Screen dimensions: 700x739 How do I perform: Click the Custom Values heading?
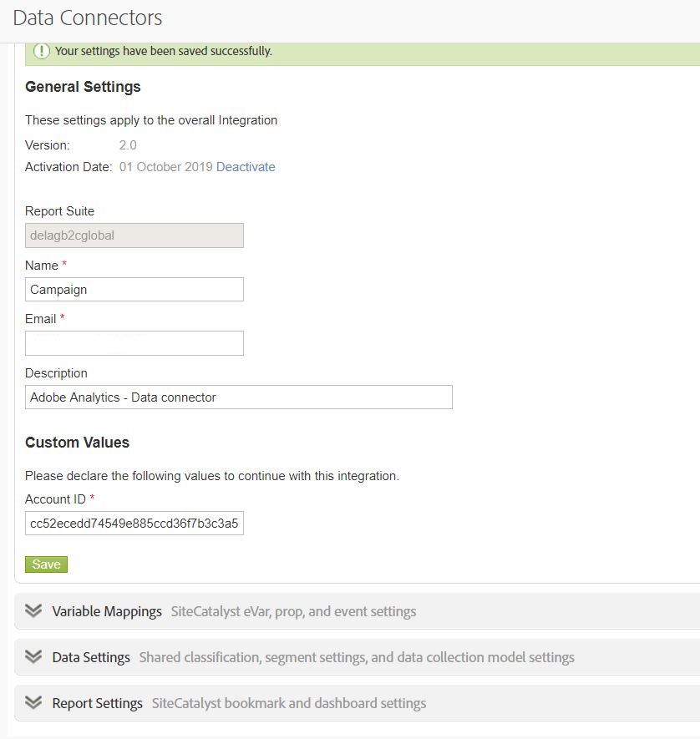(x=77, y=443)
